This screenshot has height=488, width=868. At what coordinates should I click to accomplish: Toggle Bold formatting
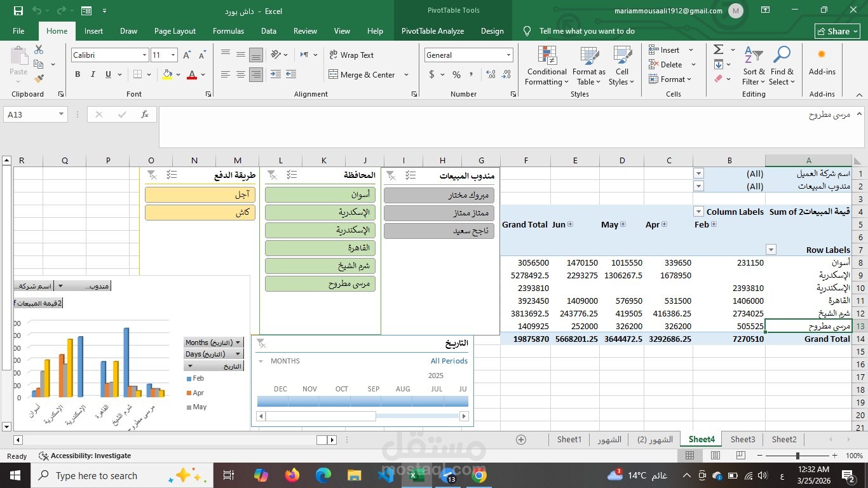pos(78,74)
